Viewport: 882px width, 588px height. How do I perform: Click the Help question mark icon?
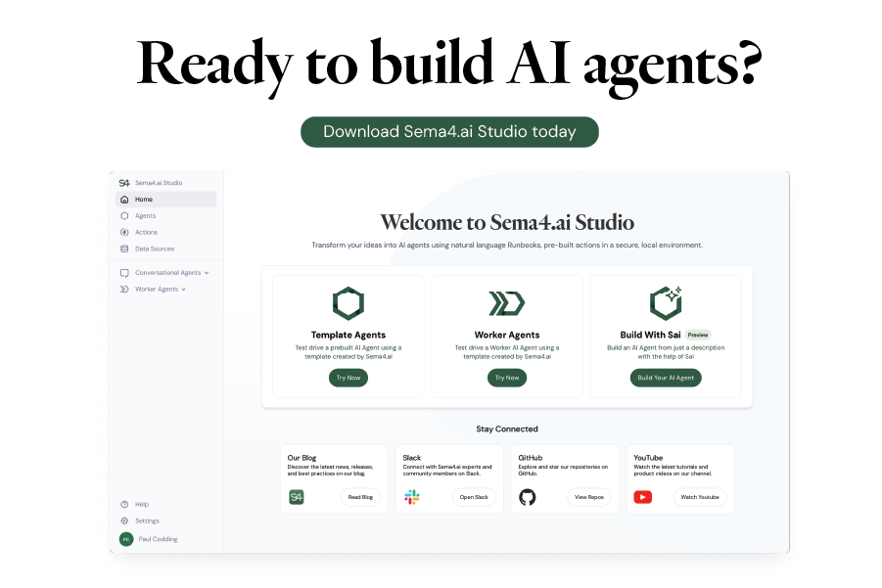[124, 504]
